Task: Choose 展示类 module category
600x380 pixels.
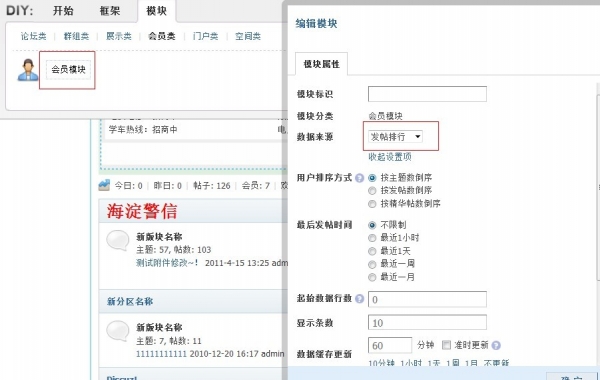Action: point(119,36)
